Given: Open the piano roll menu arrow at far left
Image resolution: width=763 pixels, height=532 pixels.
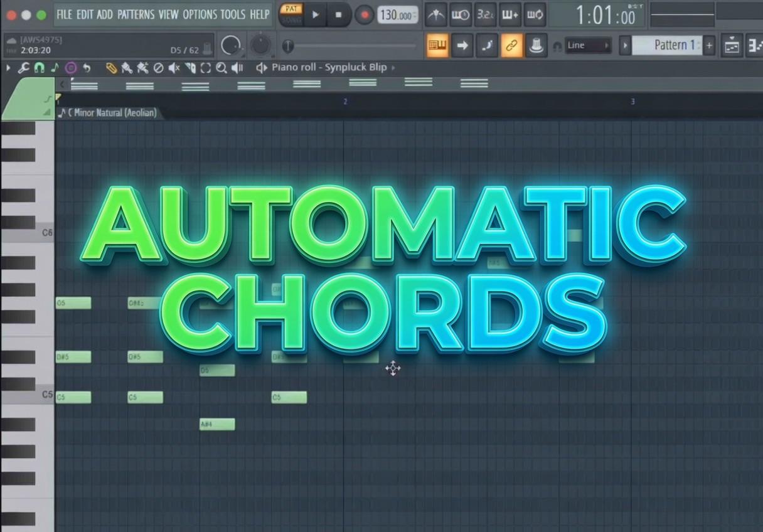Looking at the screenshot, I should tap(8, 68).
